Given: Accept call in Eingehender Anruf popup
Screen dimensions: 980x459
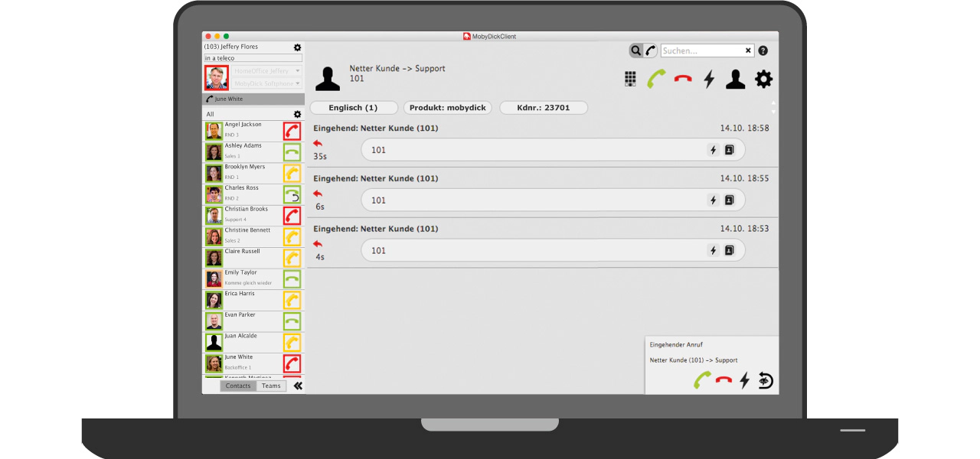Looking at the screenshot, I should pyautogui.click(x=702, y=379).
